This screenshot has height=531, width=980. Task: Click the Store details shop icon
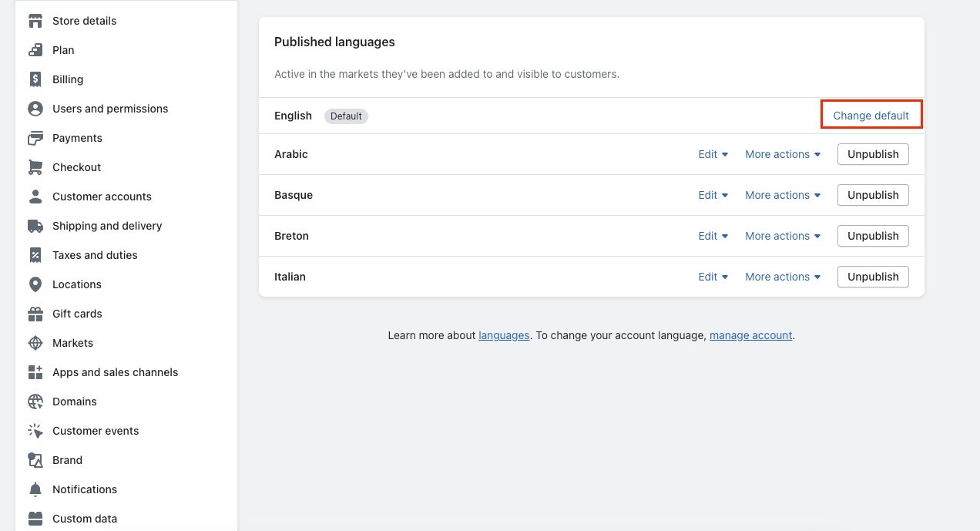(35, 21)
